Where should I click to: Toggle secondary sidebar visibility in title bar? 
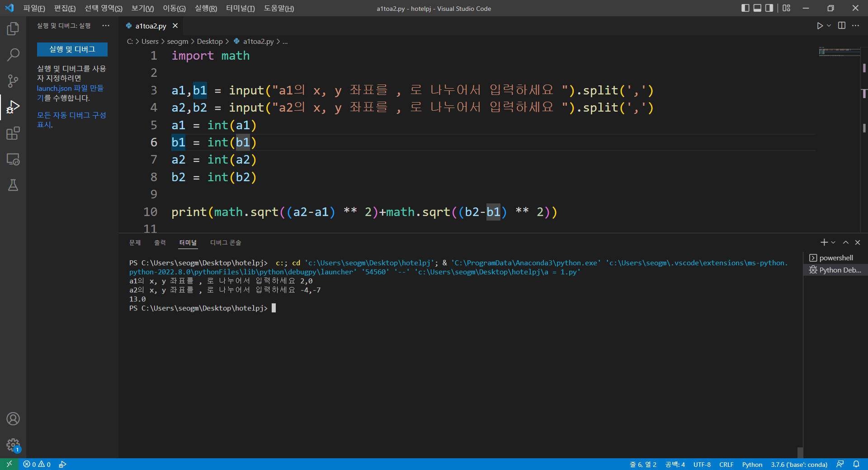[769, 8]
